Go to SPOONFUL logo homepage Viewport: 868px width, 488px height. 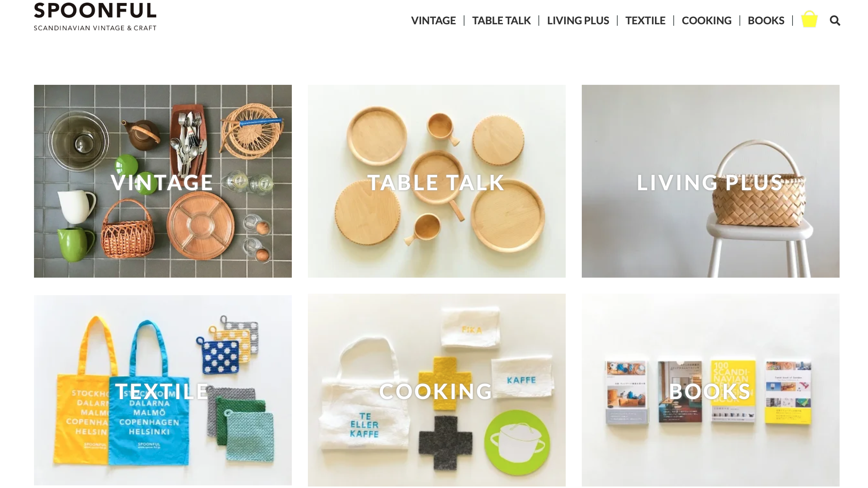tap(95, 11)
